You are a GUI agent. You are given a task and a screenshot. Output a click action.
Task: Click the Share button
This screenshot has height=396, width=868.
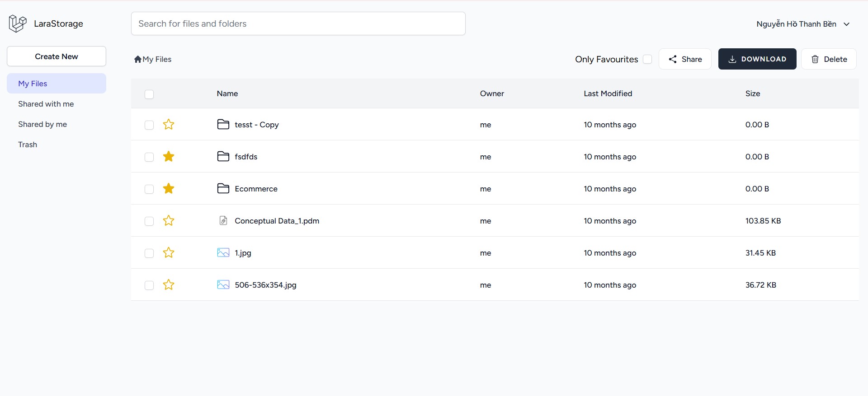pyautogui.click(x=685, y=59)
